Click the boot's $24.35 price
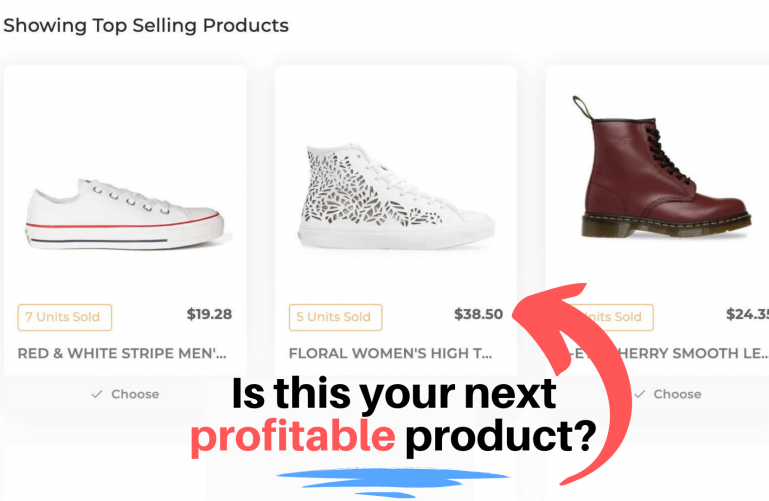This screenshot has height=501, width=769. 747,314
